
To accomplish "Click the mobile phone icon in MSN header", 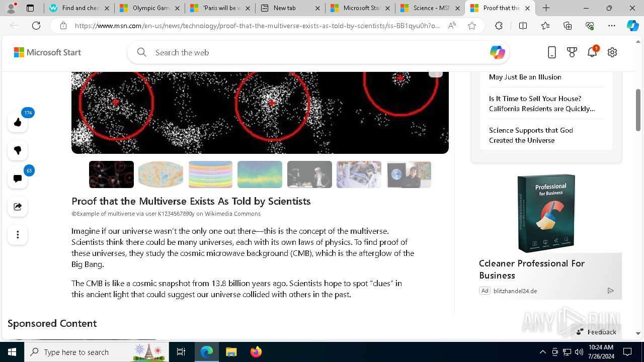I will [552, 52].
